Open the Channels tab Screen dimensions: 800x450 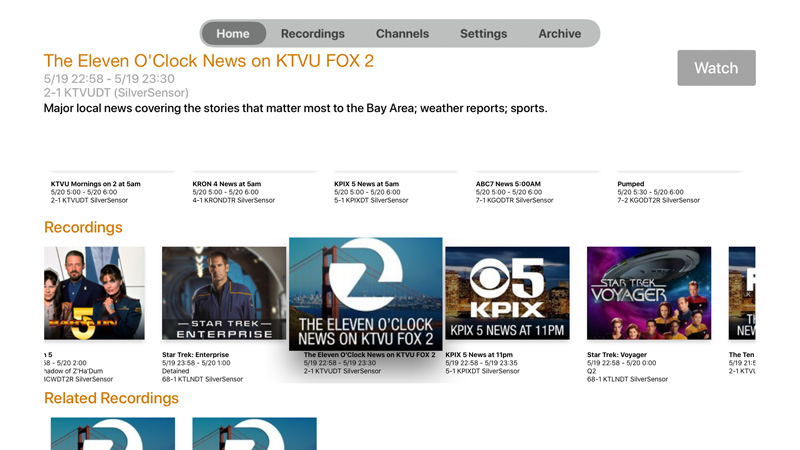[x=403, y=34]
